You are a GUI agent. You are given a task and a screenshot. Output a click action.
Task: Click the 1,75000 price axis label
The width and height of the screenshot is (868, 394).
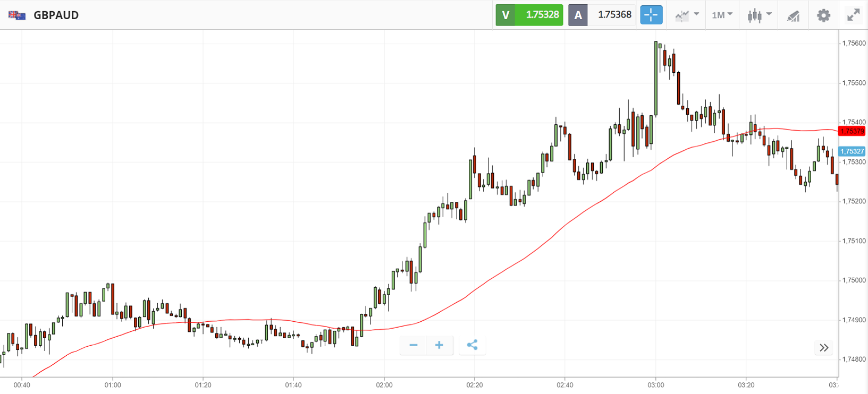pyautogui.click(x=854, y=280)
